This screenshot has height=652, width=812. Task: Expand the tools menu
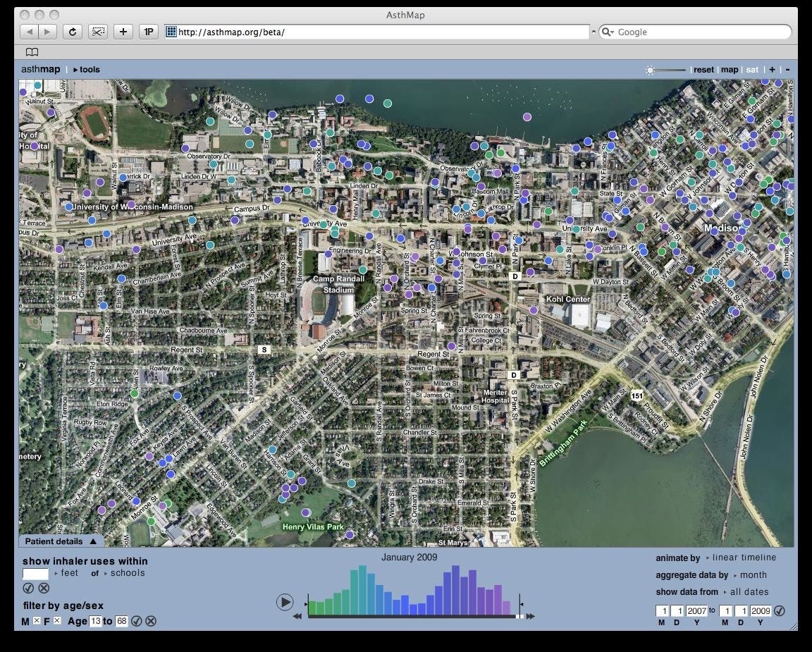coord(87,69)
